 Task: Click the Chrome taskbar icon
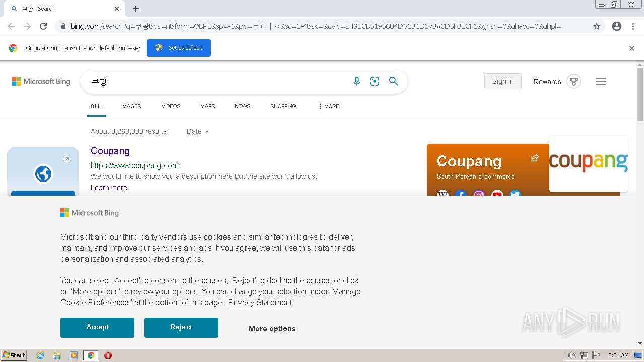(91, 355)
